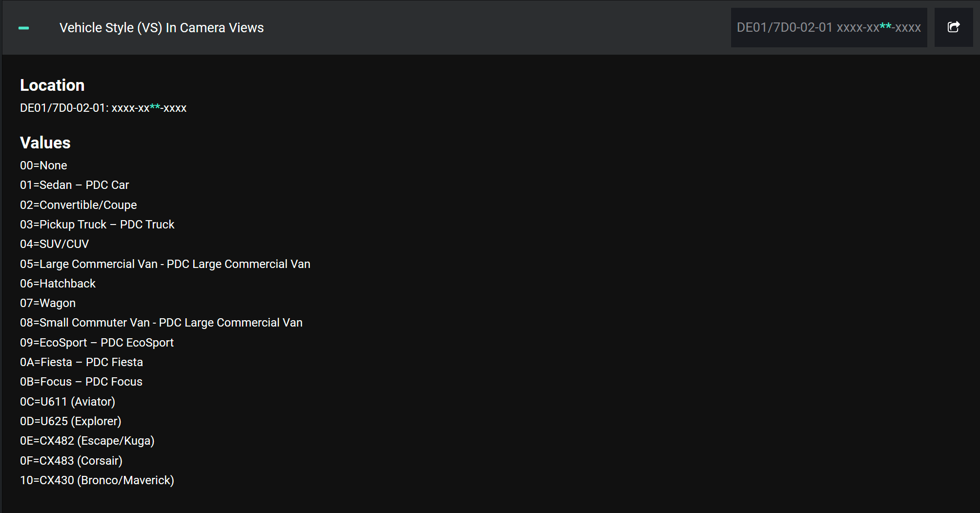Select the '0D=U625 (Explorer)' line
Viewport: 980px width, 513px height.
(71, 421)
